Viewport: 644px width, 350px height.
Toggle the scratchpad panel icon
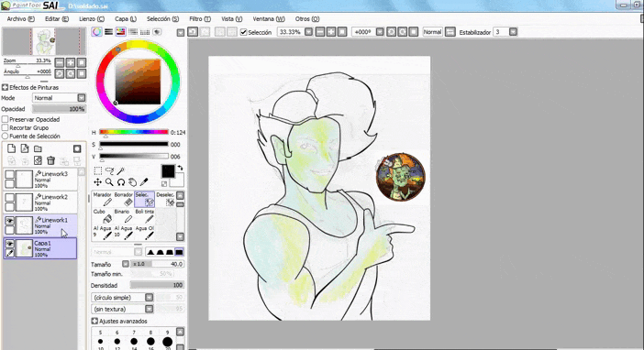tap(157, 32)
